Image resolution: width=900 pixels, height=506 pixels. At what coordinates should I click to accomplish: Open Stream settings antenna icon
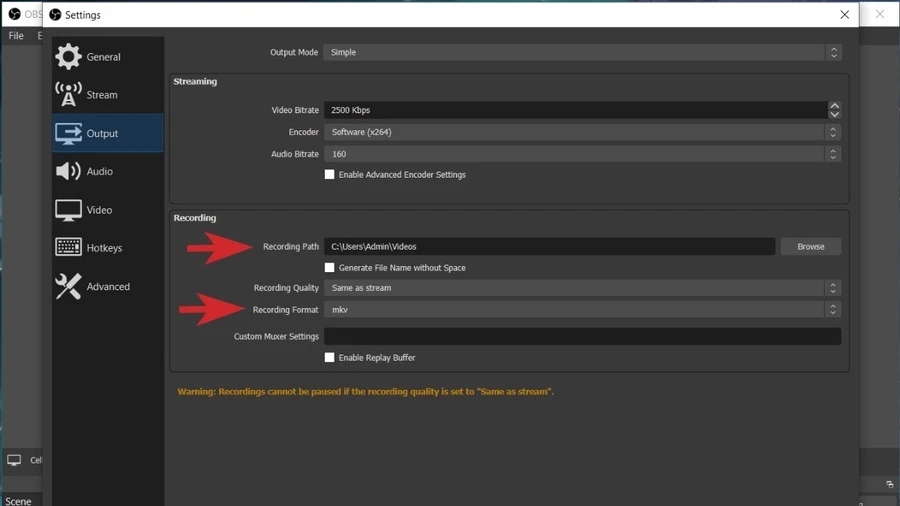pos(68,95)
